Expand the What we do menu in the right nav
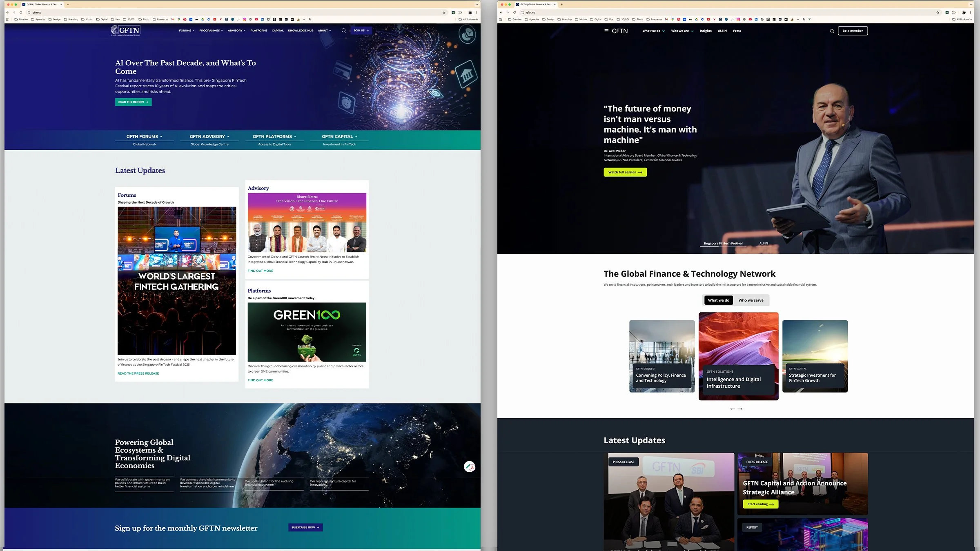Screen dimensions: 980x551 [653, 31]
